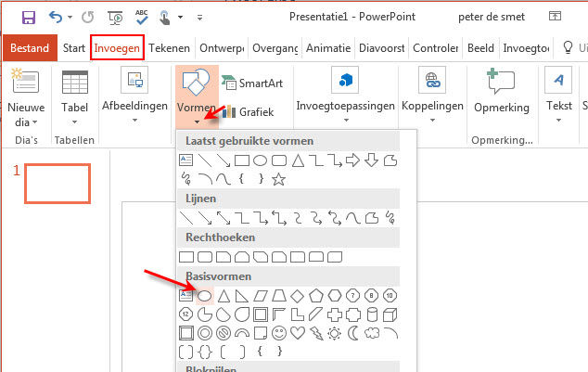Choose the heart shape
Screen dimensions: 588x372
tap(298, 333)
